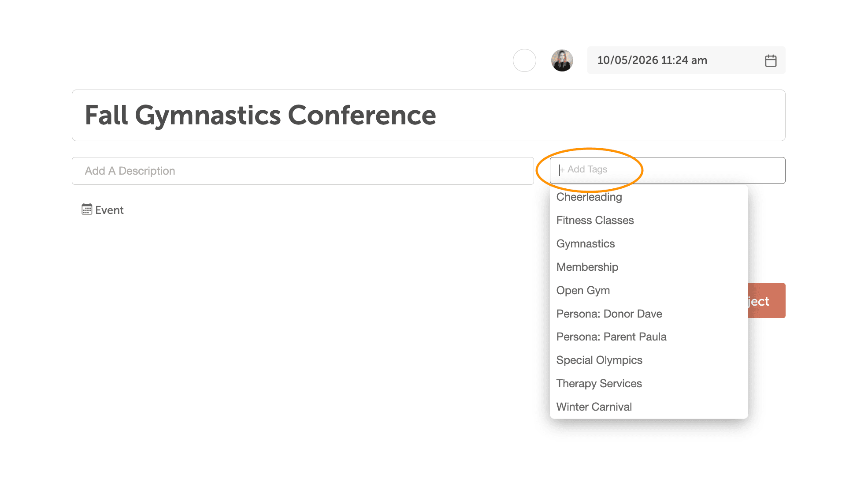Choose the Persona: Donor Dave tag
The height and width of the screenshot is (479, 868).
pyautogui.click(x=609, y=314)
